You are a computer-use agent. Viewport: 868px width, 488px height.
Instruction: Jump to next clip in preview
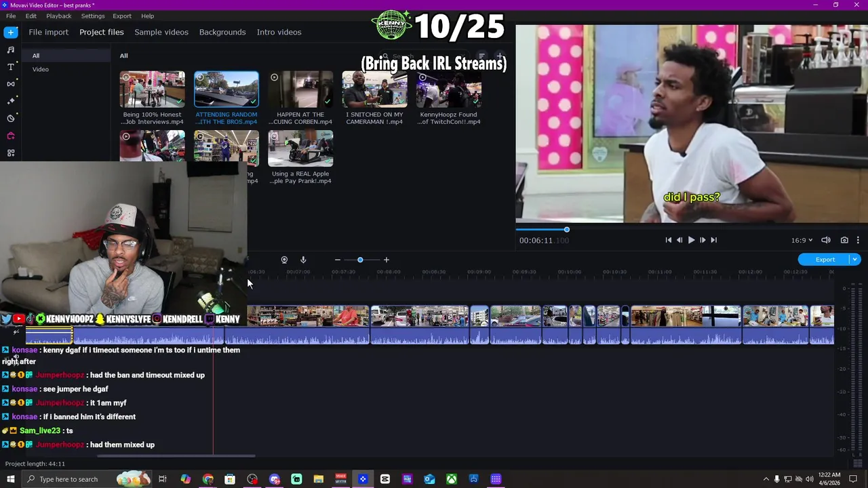coord(713,240)
